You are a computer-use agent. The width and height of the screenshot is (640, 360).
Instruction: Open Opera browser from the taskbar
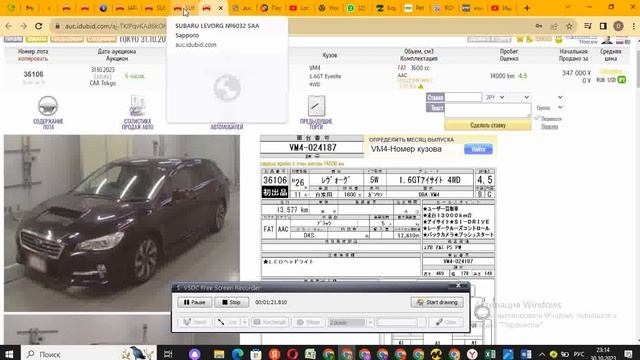point(292,354)
